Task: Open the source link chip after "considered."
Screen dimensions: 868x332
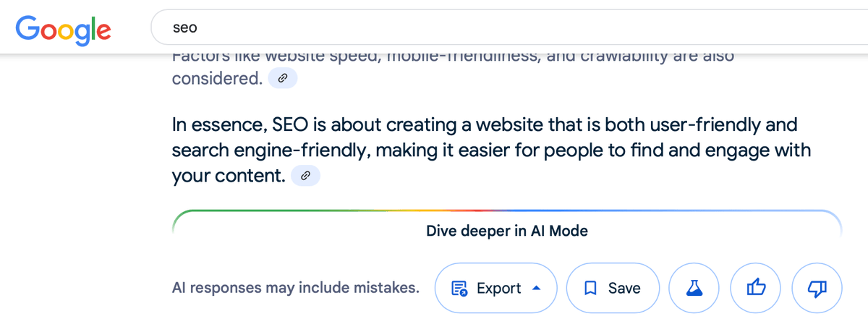Action: (x=282, y=78)
